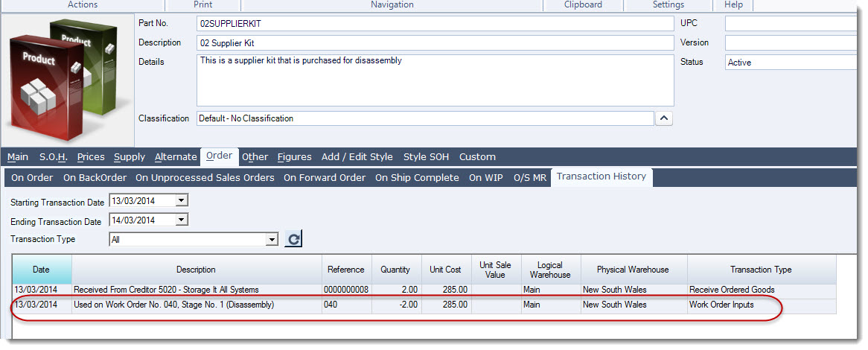Open the Navigation ribbon group
Viewport: 868px width, 350px height.
[392, 5]
